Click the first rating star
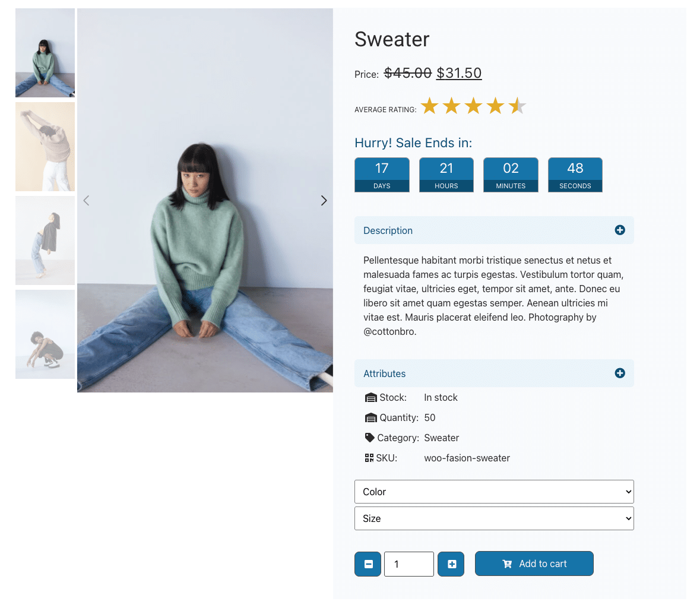Image resolution: width=700 pixels, height=611 pixels. 429,106
